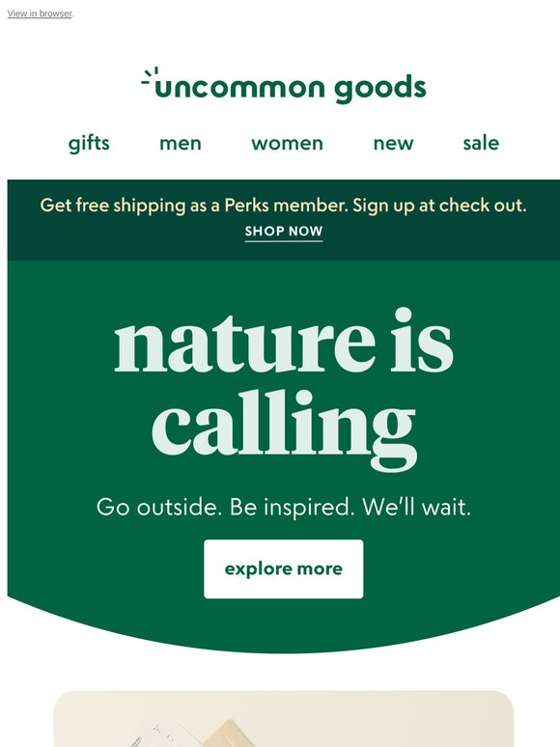The image size is (560, 747).
Task: Click the 'We'll wait.' text
Action: point(416,507)
